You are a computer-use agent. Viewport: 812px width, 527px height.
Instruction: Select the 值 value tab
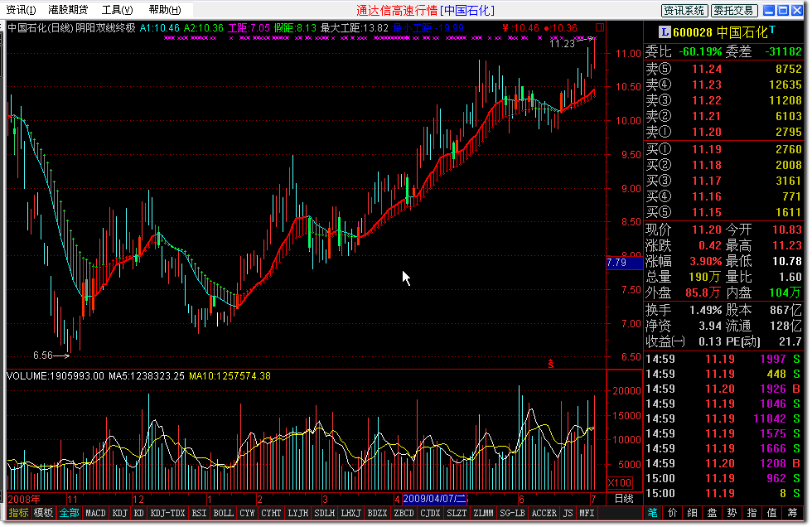click(771, 513)
